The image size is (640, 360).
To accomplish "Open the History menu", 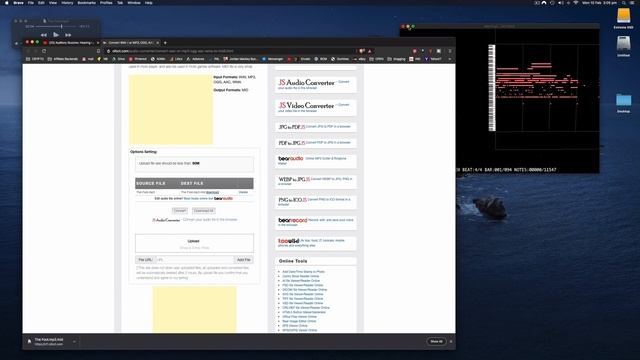I will click(x=67, y=2).
